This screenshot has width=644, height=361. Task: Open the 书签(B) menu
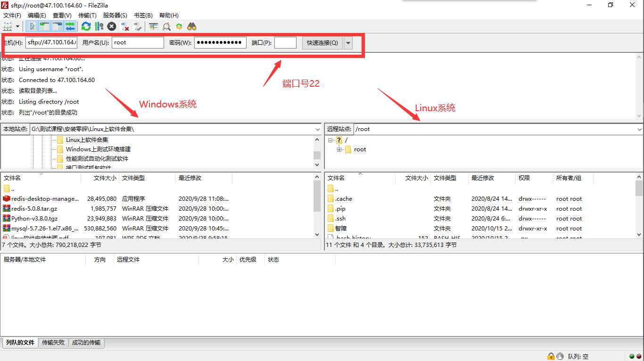pyautogui.click(x=143, y=15)
